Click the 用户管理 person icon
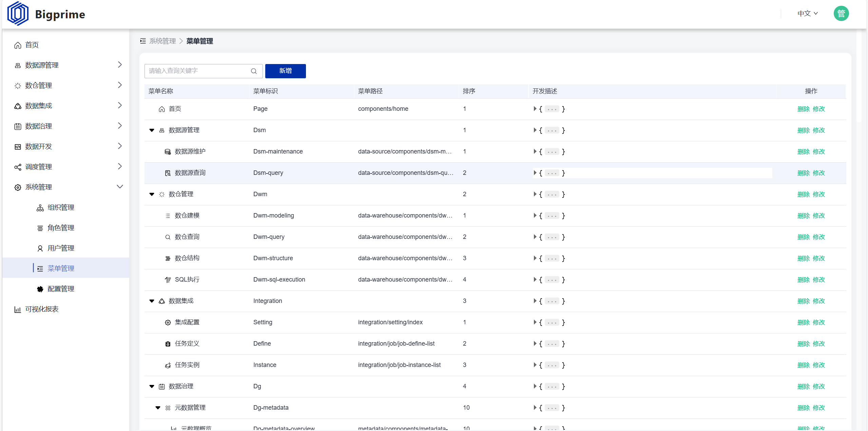Screen dimensions: 868x431 click(x=40, y=248)
